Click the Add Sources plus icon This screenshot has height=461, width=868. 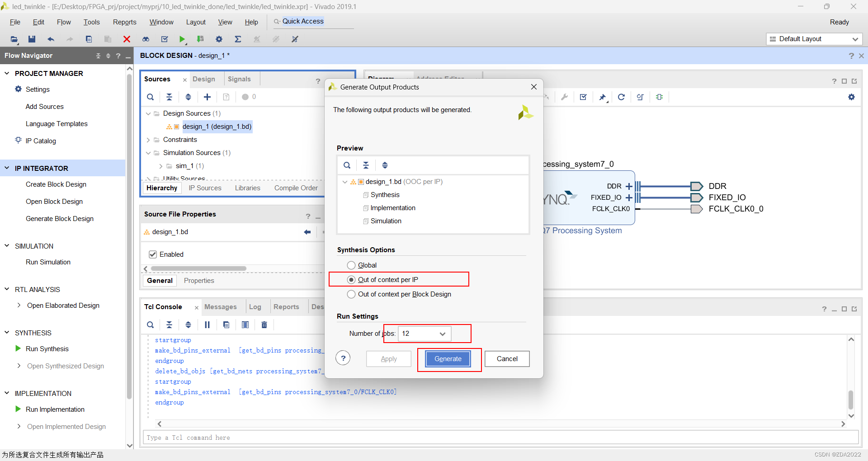207,97
